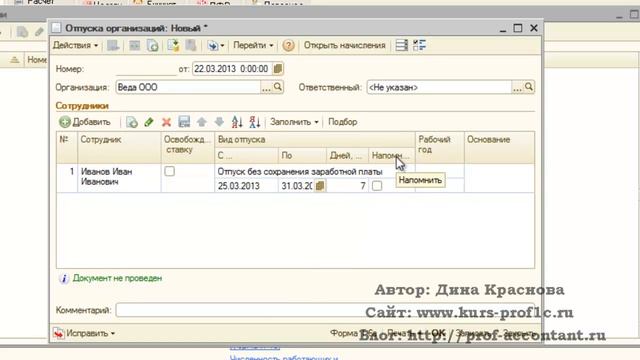Click the help question mark icon
The width and height of the screenshot is (640, 360).
pyautogui.click(x=288, y=45)
